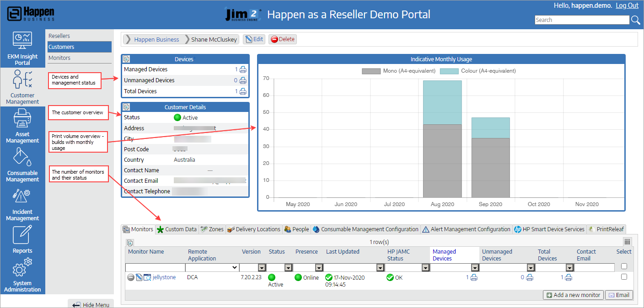Toggle the Select column header checkbox

[623, 266]
